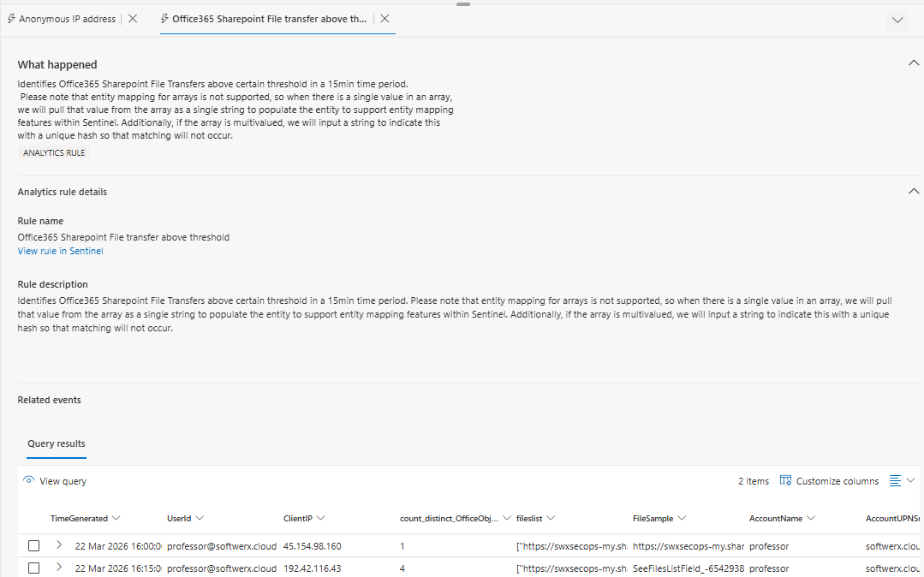The width and height of the screenshot is (924, 577).
Task: Open the ClientIP column chevron
Action: click(320, 518)
